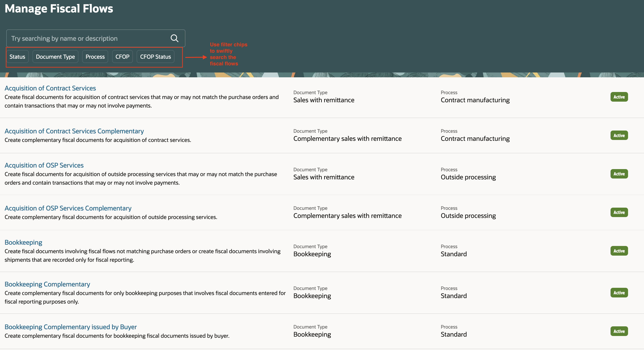The height and width of the screenshot is (350, 644).
Task: Open Bookkeeping Complementary fiscal flow
Action: [47, 284]
